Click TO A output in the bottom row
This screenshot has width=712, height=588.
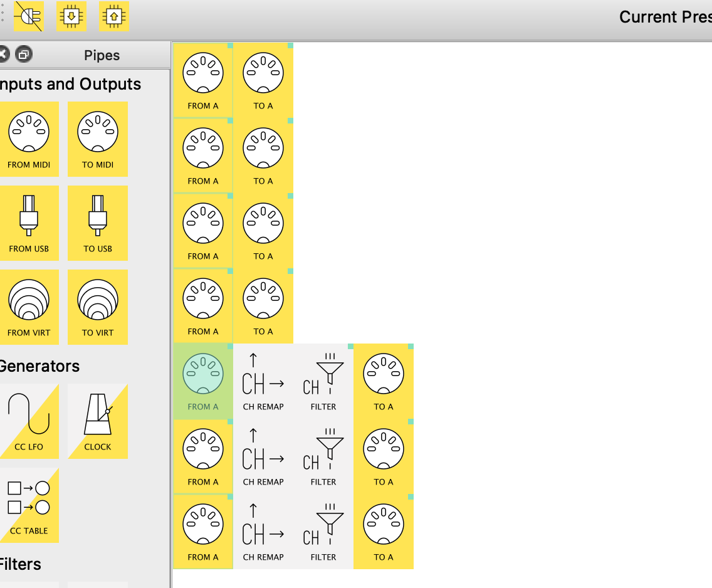pos(384,532)
